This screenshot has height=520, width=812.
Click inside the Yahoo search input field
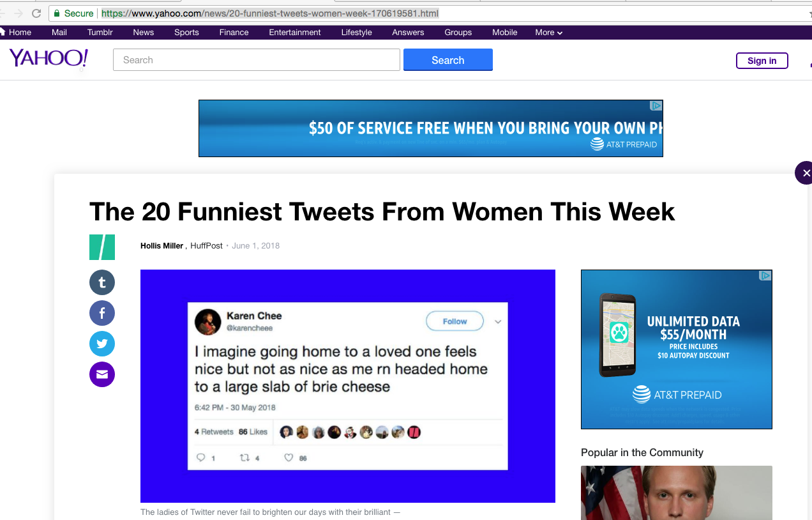tap(255, 59)
